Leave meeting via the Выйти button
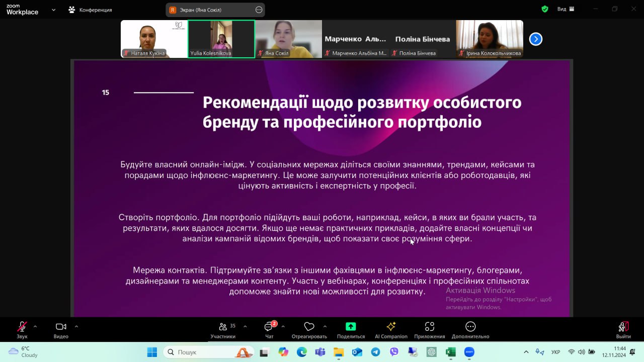The image size is (644, 362). [623, 327]
